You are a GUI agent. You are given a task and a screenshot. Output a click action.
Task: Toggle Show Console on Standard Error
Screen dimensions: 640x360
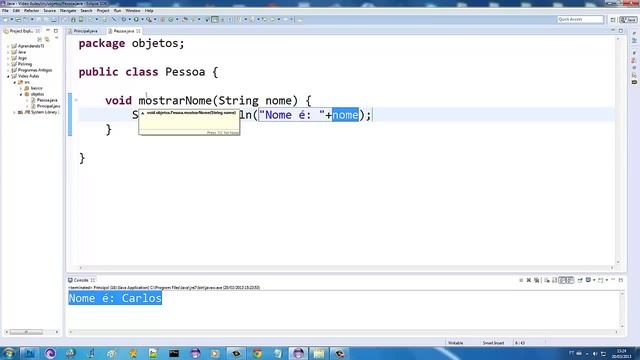pyautogui.click(x=570, y=280)
